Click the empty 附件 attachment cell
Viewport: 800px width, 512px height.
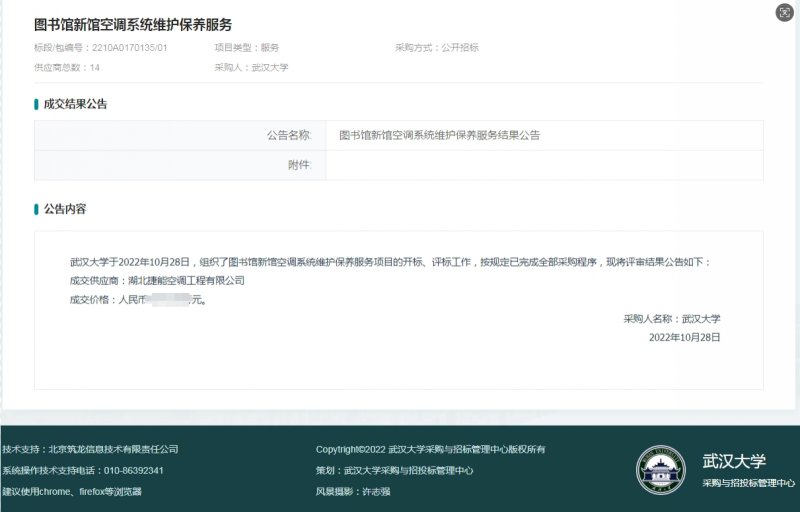(x=544, y=164)
